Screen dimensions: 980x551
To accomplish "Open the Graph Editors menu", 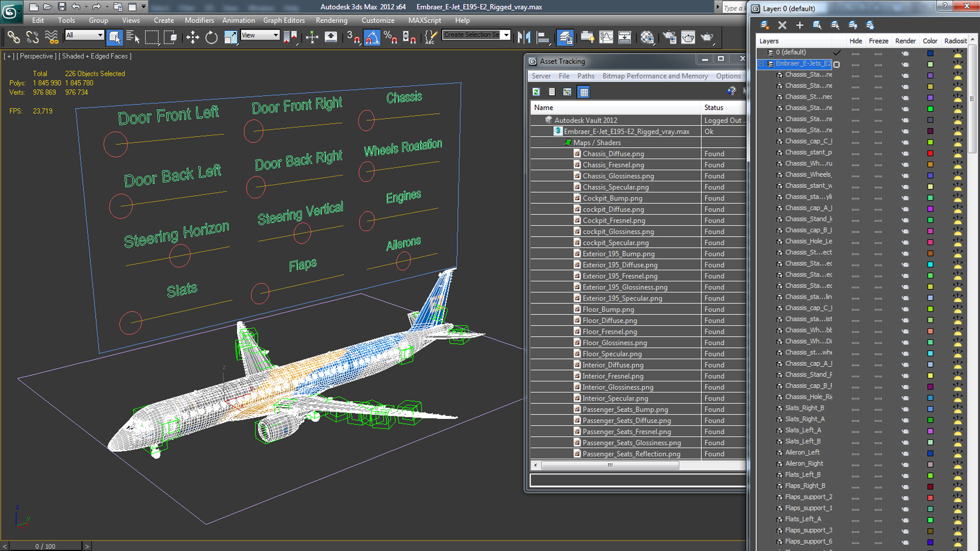I will [284, 20].
